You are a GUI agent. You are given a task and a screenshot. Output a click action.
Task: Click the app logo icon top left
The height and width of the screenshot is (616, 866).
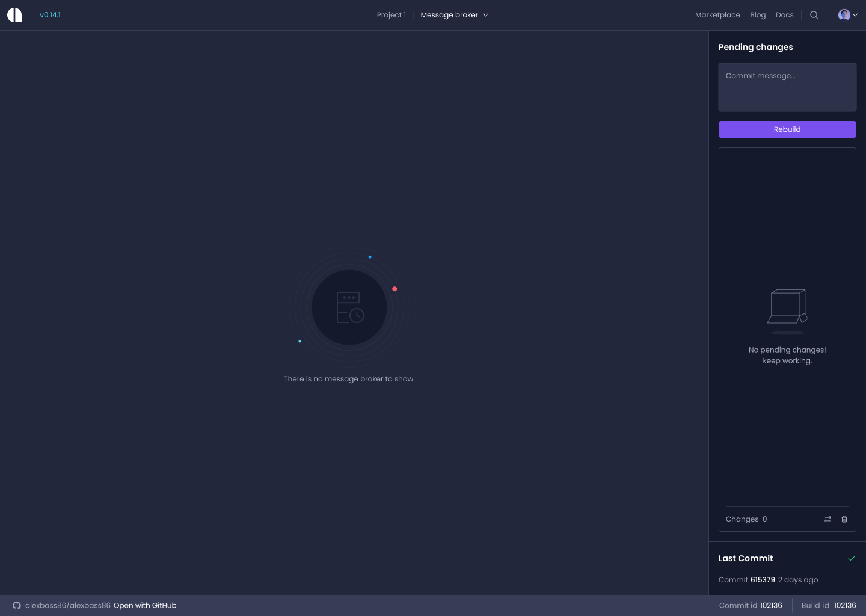tap(14, 14)
